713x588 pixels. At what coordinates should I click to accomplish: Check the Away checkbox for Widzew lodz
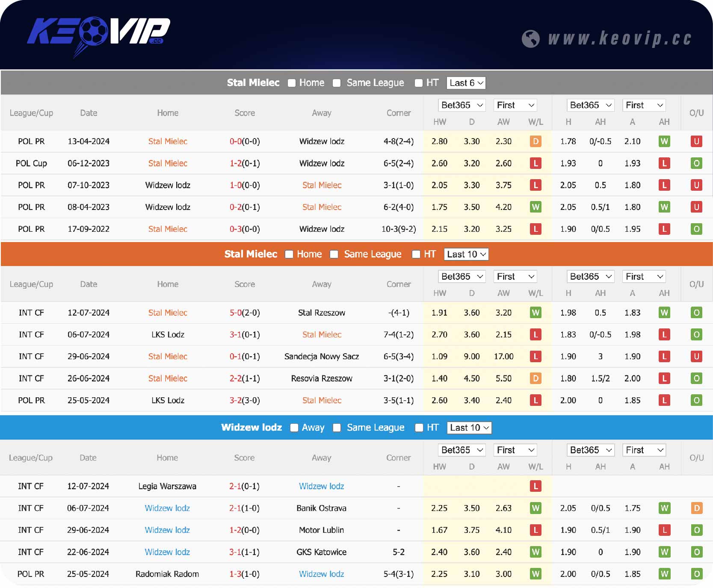294,428
